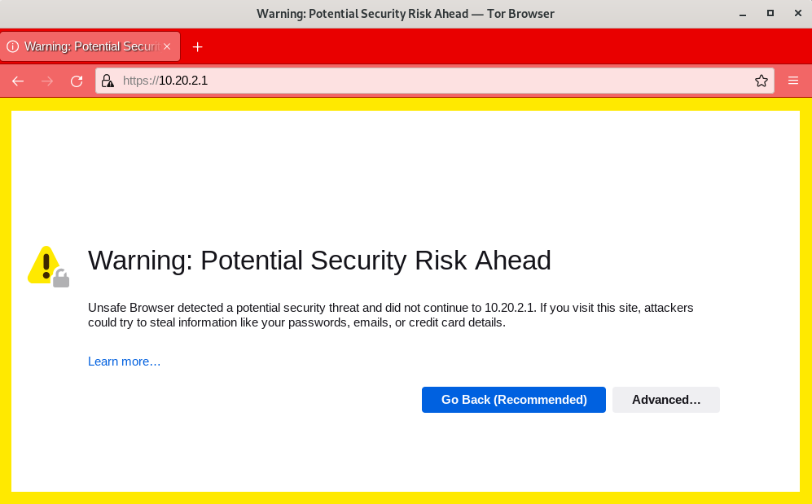Expand the Advanced… options
The height and width of the screenshot is (504, 812).
[665, 400]
